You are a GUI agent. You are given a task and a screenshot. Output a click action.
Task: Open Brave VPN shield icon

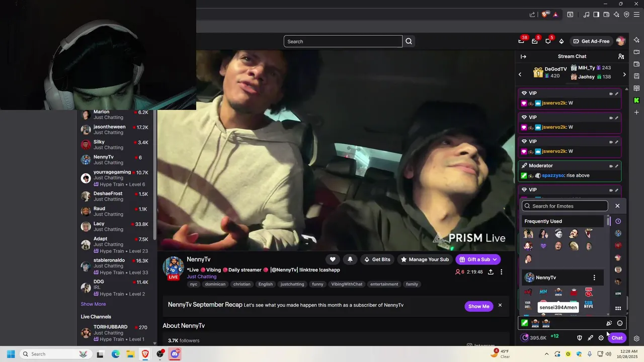pyautogui.click(x=626, y=15)
